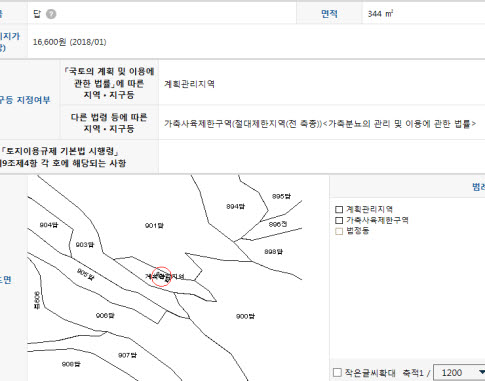Select parcel 907답 on the map
This screenshot has width=485, height=381.
127,355
